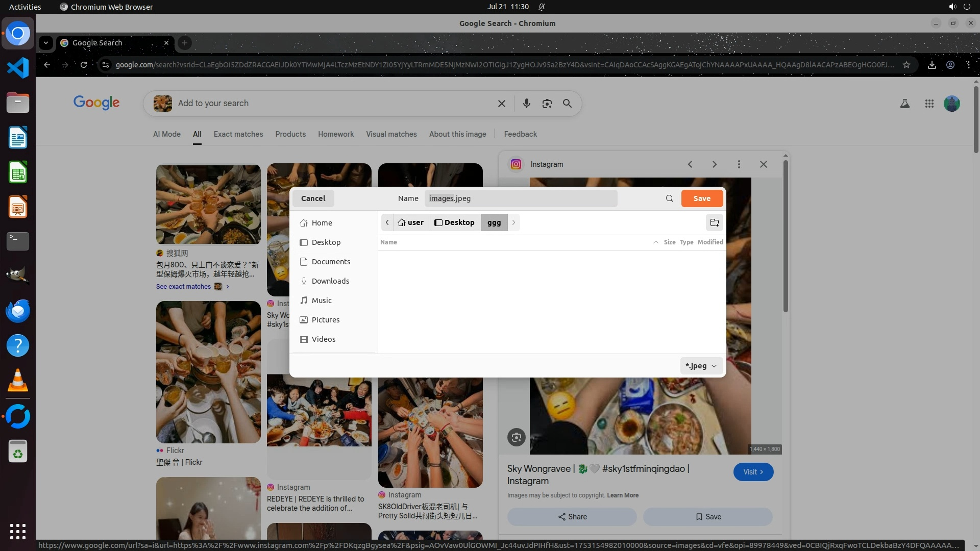This screenshot has height=551, width=980.
Task: Click the images.jpeg filename field
Action: pyautogui.click(x=521, y=198)
